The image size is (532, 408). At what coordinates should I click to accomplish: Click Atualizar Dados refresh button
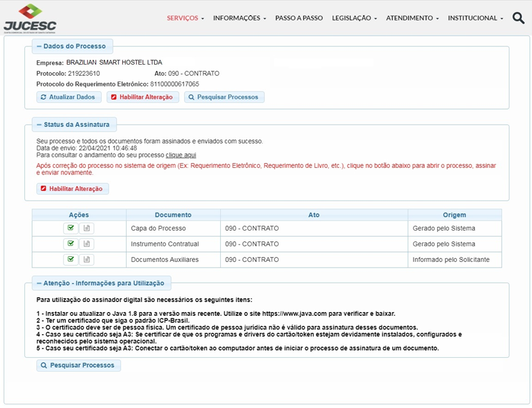68,97
